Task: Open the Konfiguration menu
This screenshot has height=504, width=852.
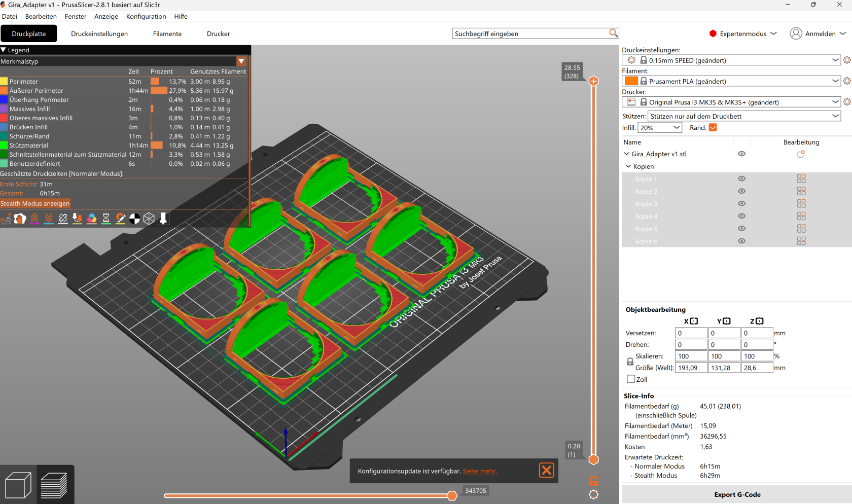Action: tap(146, 16)
